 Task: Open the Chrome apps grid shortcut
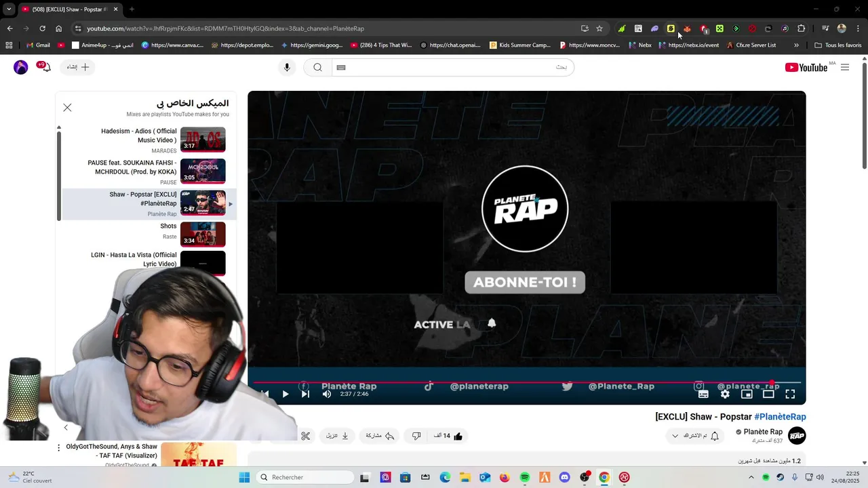9,45
